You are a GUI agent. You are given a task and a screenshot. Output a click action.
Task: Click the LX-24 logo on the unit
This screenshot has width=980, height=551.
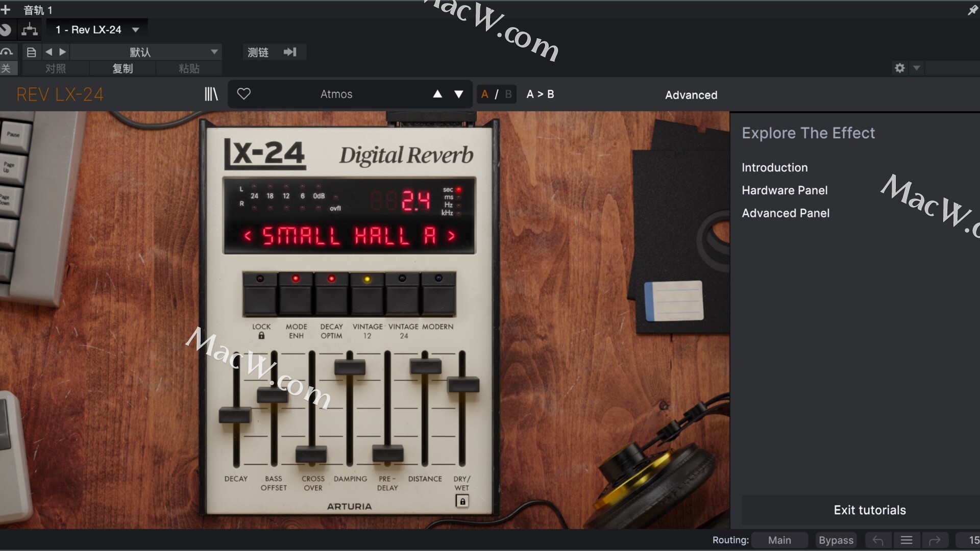(265, 154)
